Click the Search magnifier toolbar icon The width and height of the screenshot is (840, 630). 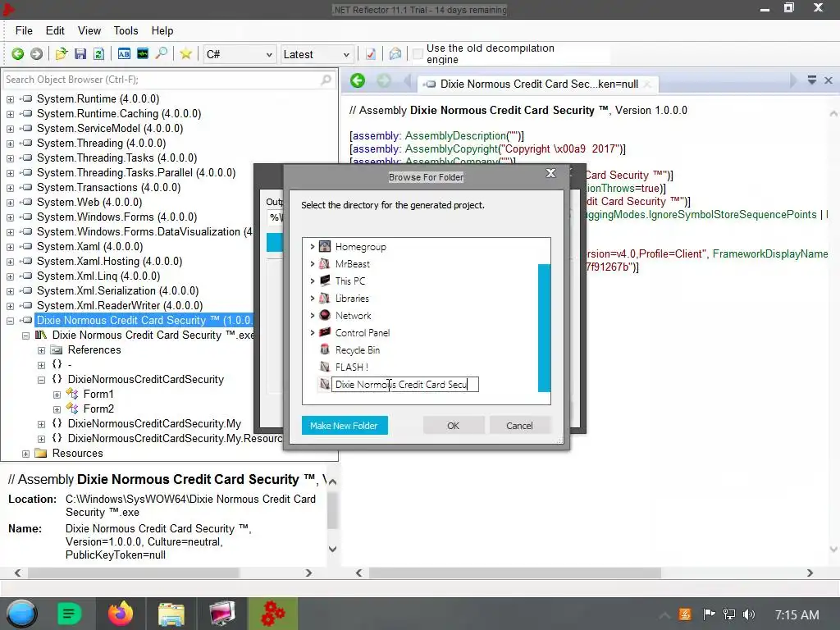pos(162,54)
